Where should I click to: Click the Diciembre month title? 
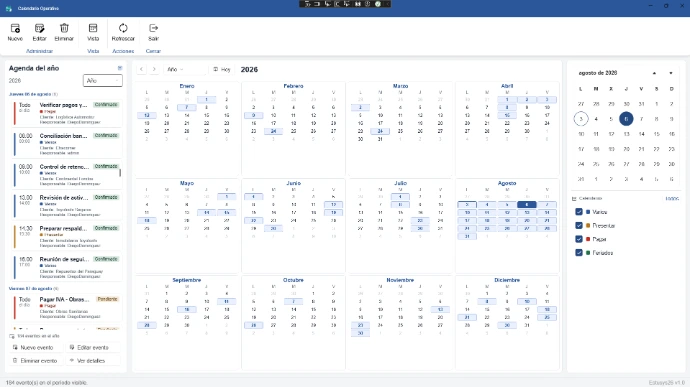pyautogui.click(x=507, y=280)
